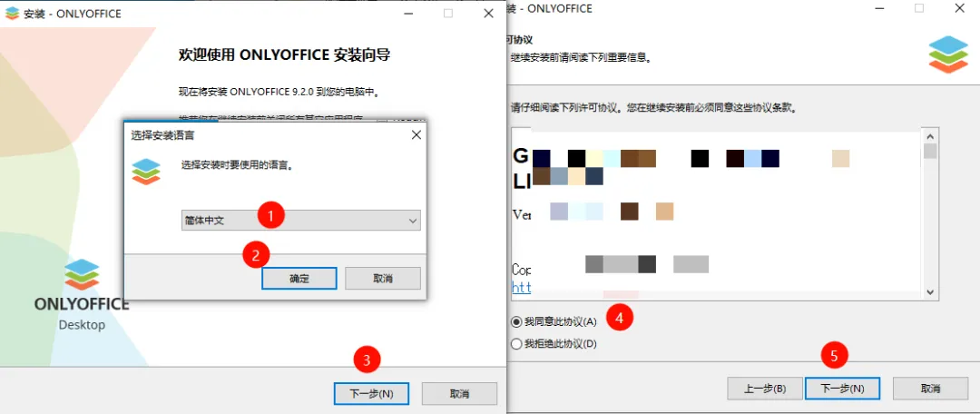Click the ONLYOFFICE logo in the license window header
The image size is (980, 414).
[947, 54]
